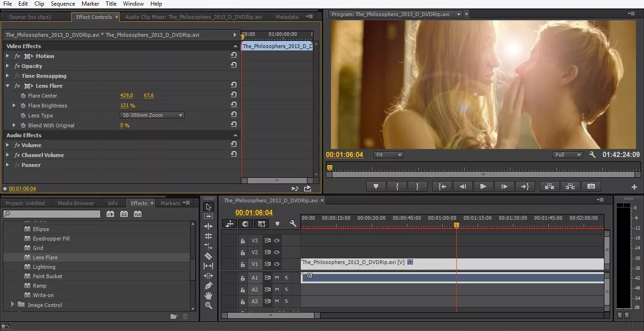644x331 pixels.
Task: Click the Program Monitor zoom scroll bar
Action: click(x=483, y=174)
